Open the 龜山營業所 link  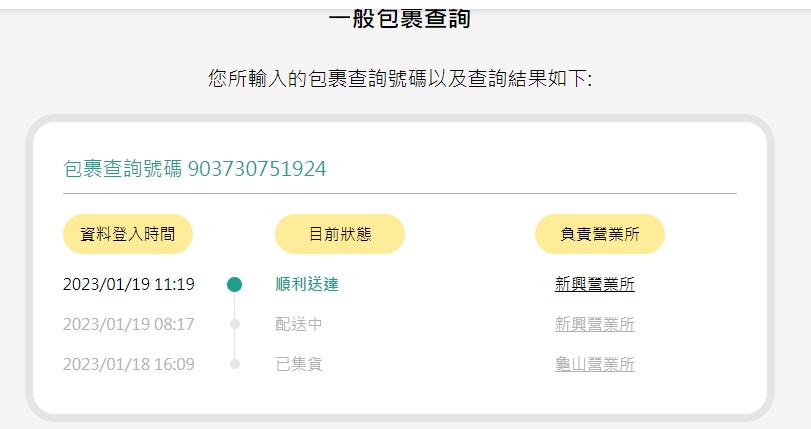[x=594, y=364]
